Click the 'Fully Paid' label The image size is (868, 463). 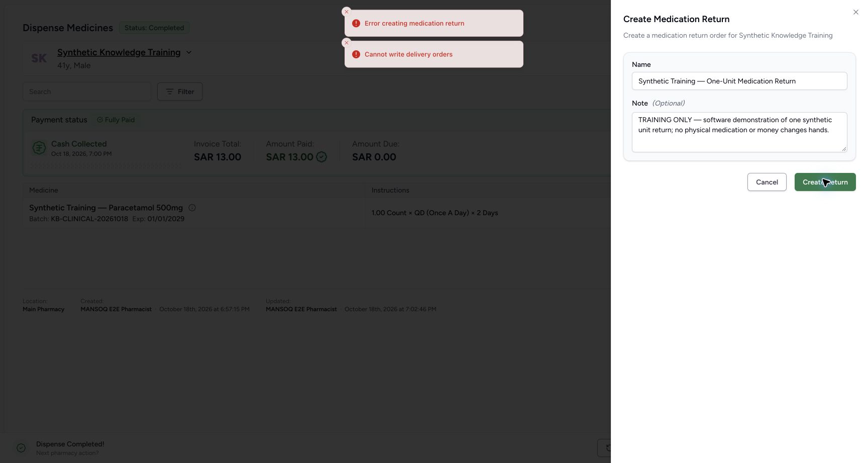[x=120, y=120]
